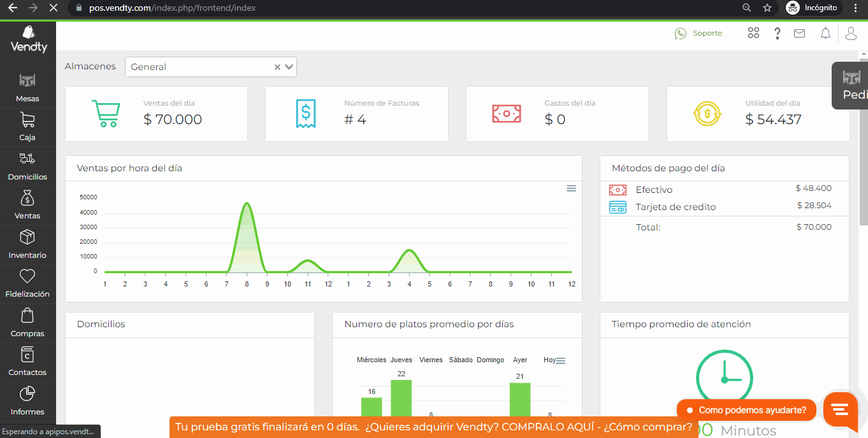This screenshot has width=868, height=438.
Task: Click the WhatsApp Soporte icon
Action: pyautogui.click(x=681, y=34)
